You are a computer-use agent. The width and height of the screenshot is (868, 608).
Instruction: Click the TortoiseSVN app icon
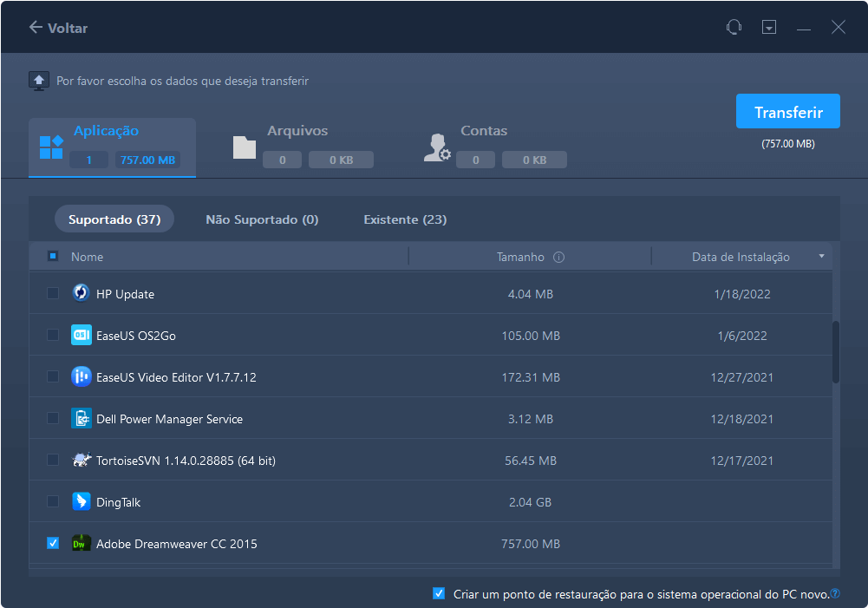tap(81, 461)
